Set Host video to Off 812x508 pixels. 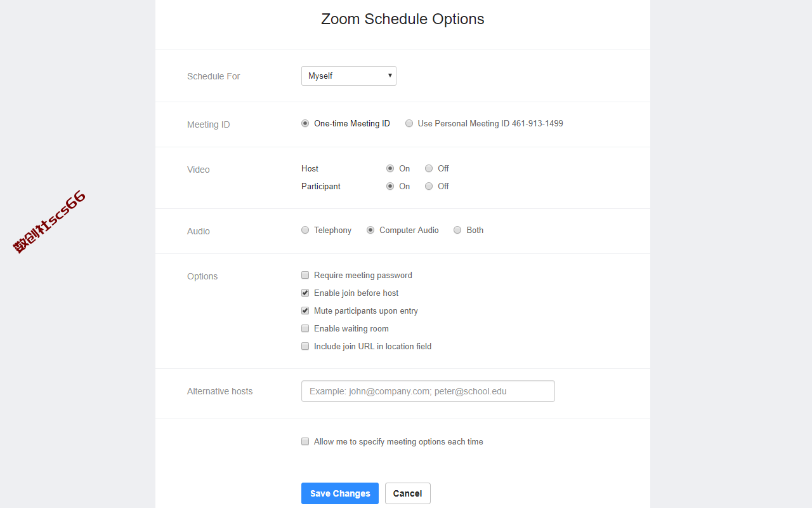[429, 169]
